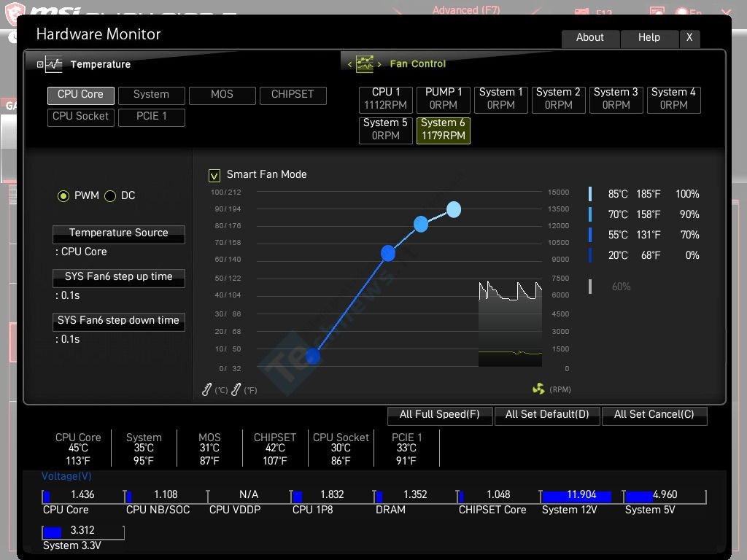Click CPU Core 45°C temperature reading
Image resolution: width=747 pixels, height=560 pixels.
pos(78,448)
